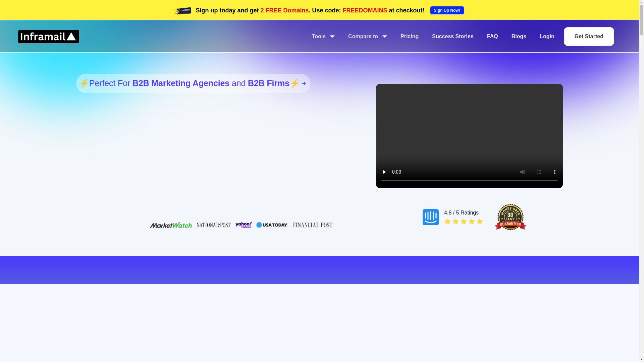Viewport: 644px width, 362px height.
Task: Click the MarketWatch logo
Action: [x=171, y=225]
